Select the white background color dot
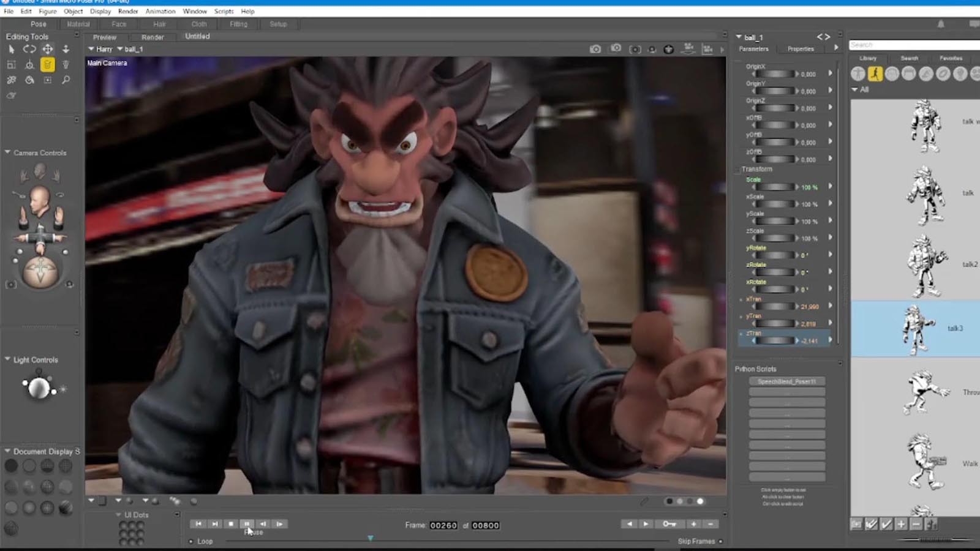This screenshot has width=980, height=551. tap(700, 501)
